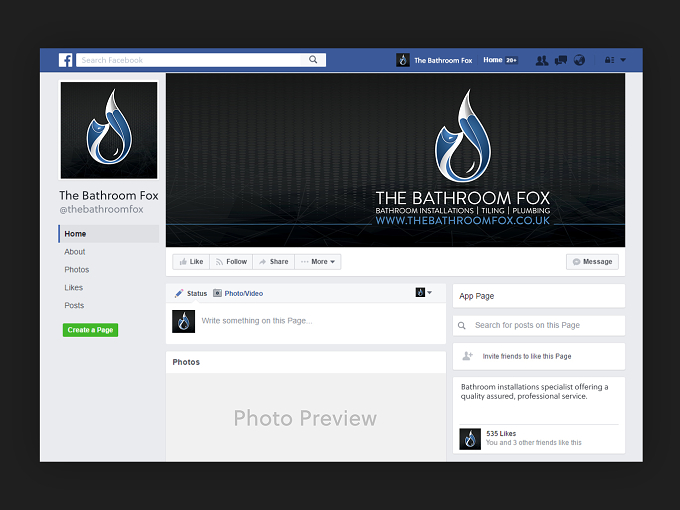Like the page with the Like button
Image resolution: width=680 pixels, height=510 pixels.
click(191, 262)
